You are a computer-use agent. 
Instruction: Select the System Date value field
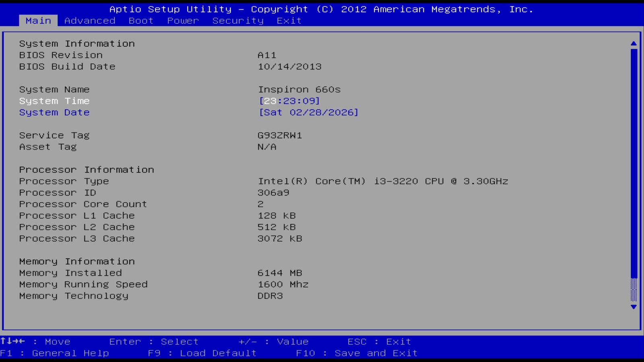pyautogui.click(x=308, y=113)
